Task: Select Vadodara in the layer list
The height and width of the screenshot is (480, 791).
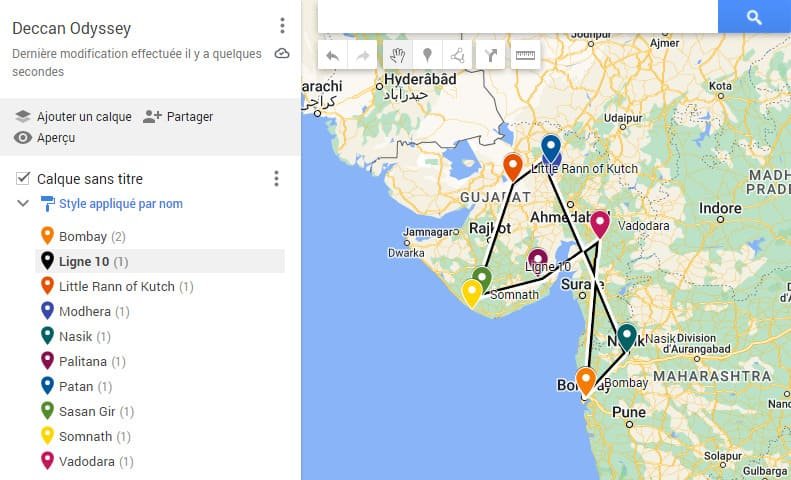Action: tap(160, 461)
